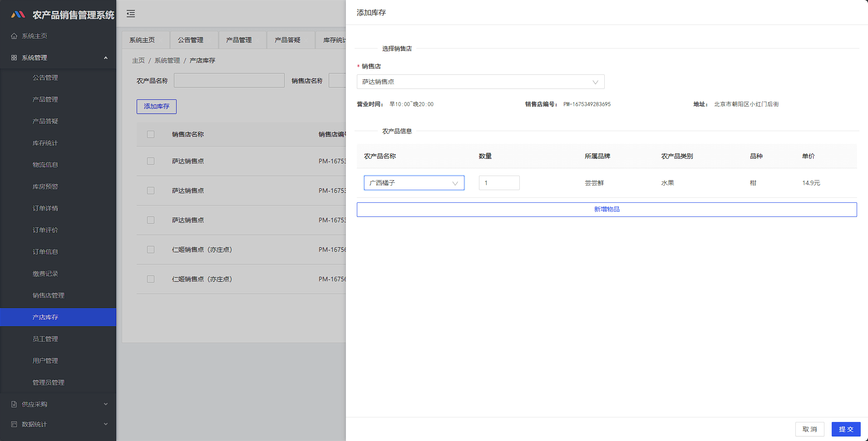Click the 取消 button
Viewport: 868px width, 441px height.
810,429
